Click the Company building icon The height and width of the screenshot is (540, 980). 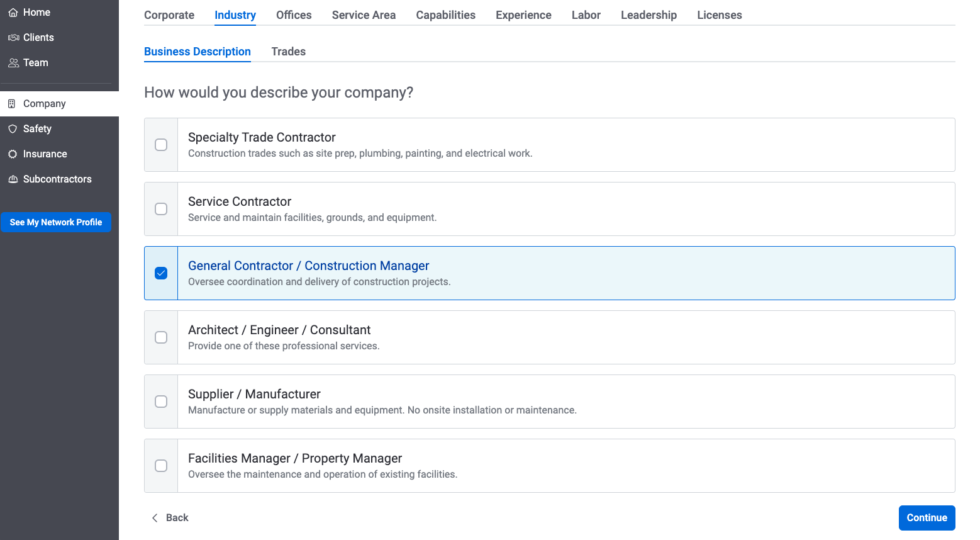[12, 104]
